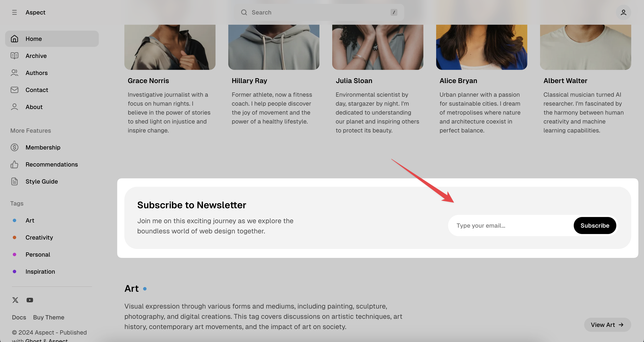The image size is (644, 342).
Task: Click the Home sidebar icon
Action: (14, 39)
